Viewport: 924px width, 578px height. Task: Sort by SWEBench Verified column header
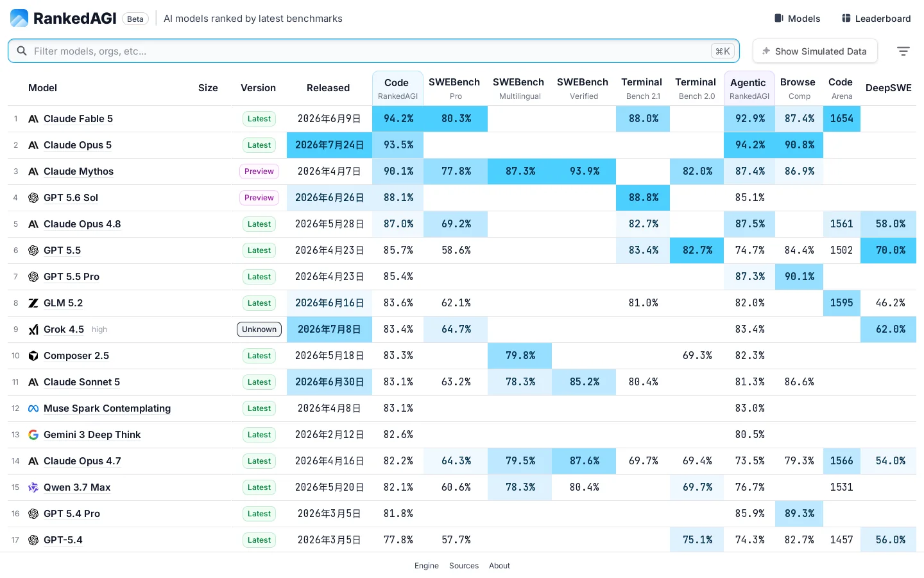click(583, 89)
